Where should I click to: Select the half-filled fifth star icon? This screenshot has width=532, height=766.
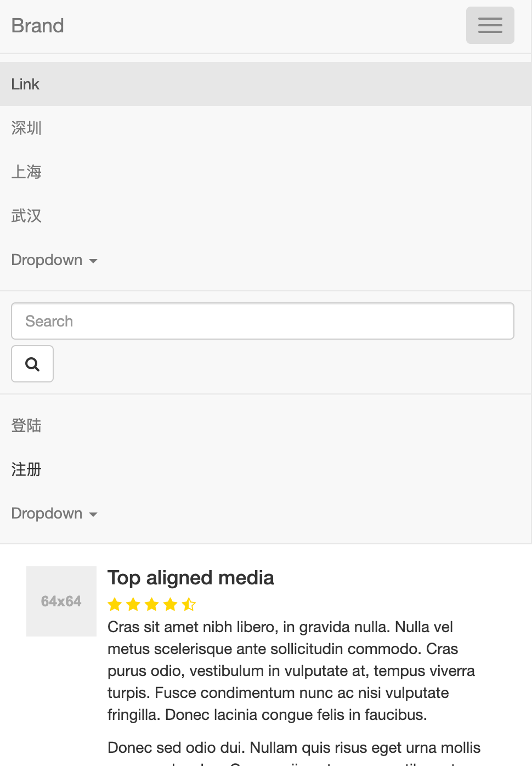[x=189, y=604]
